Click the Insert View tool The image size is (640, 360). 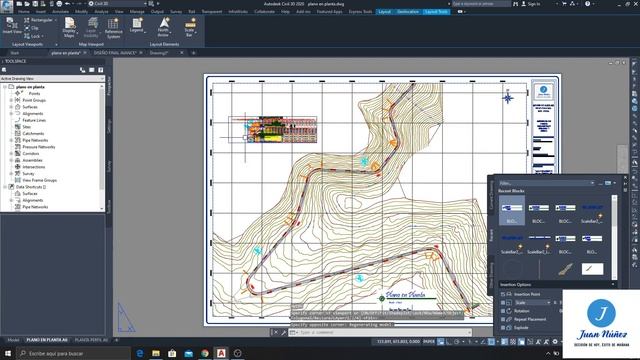(12, 26)
